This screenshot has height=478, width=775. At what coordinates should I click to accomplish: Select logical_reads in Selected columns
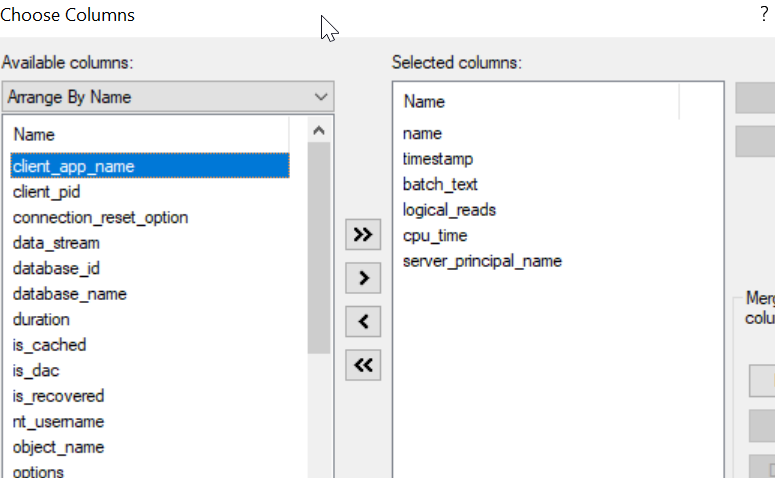point(449,210)
